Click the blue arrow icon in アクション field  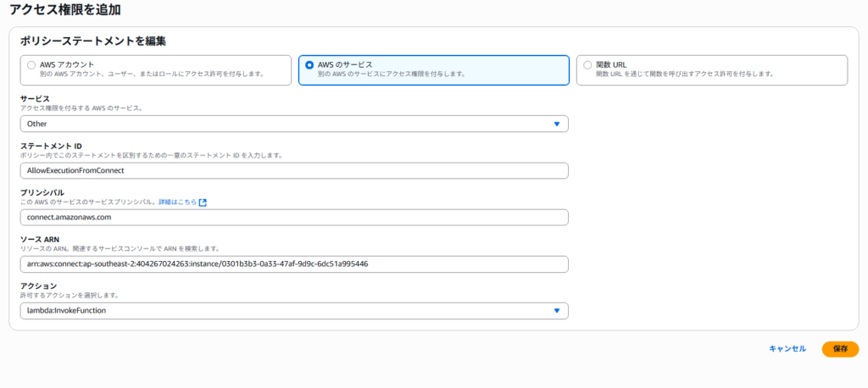click(557, 311)
